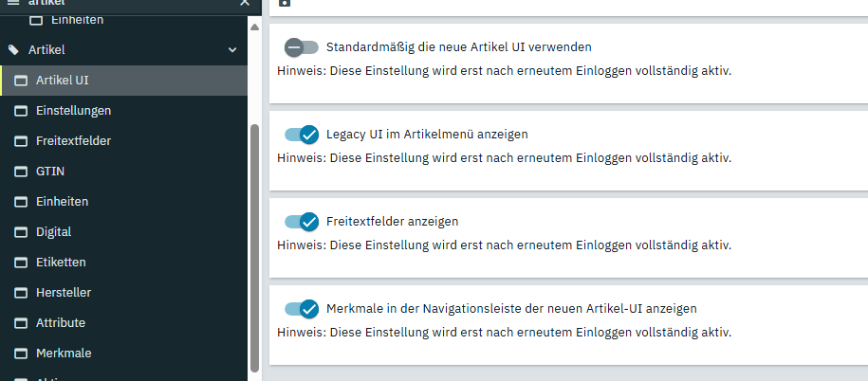Select Merkmale in the sidebar
Image resolution: width=868 pixels, height=381 pixels.
[64, 353]
